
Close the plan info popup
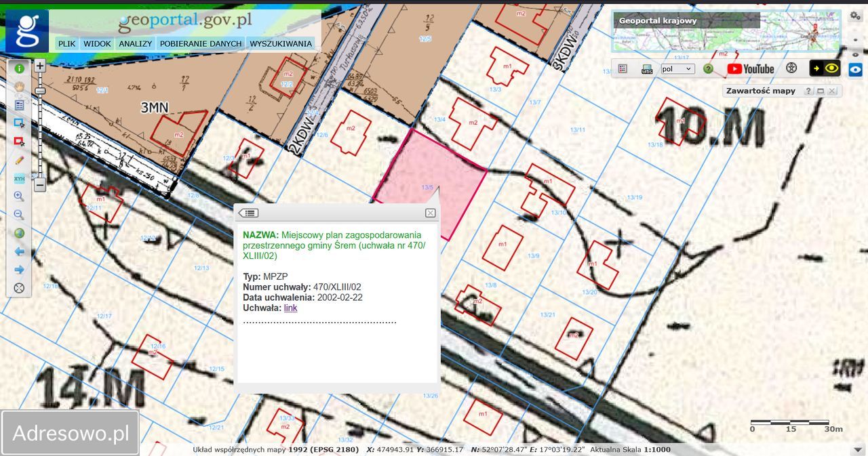(430, 213)
